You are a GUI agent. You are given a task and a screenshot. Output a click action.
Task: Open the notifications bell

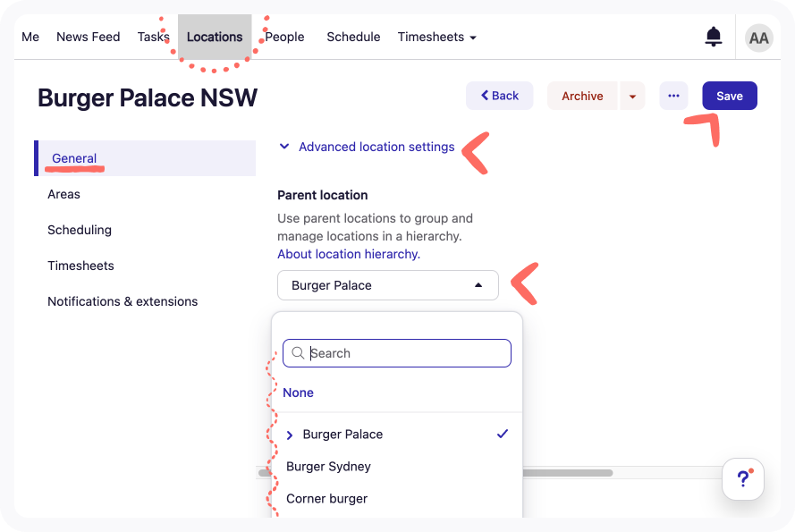click(x=714, y=37)
